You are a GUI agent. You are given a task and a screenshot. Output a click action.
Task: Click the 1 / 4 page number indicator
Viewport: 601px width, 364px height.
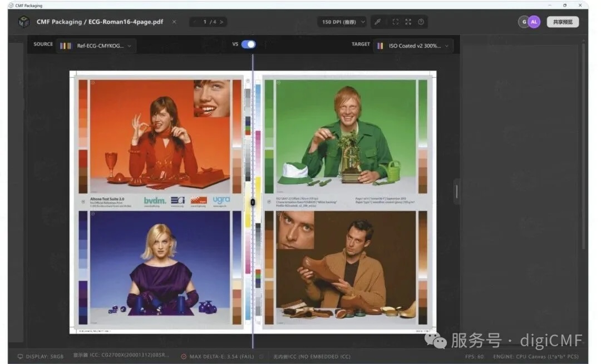209,22
